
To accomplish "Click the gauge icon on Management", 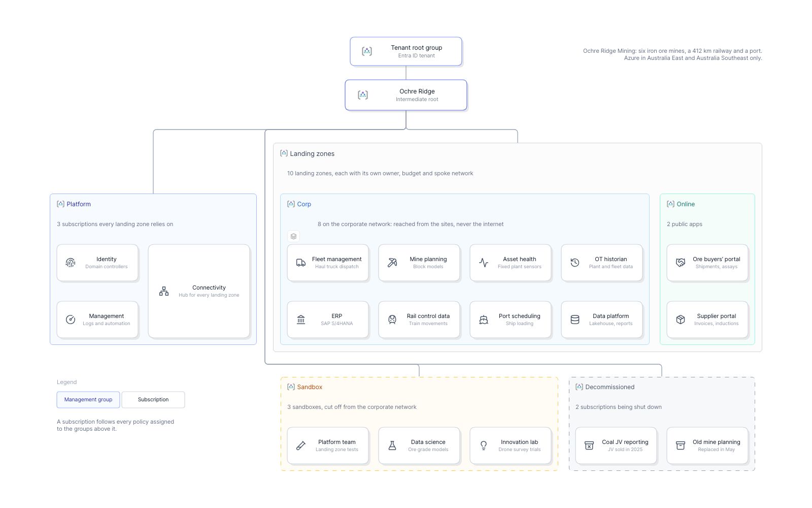I will [71, 320].
